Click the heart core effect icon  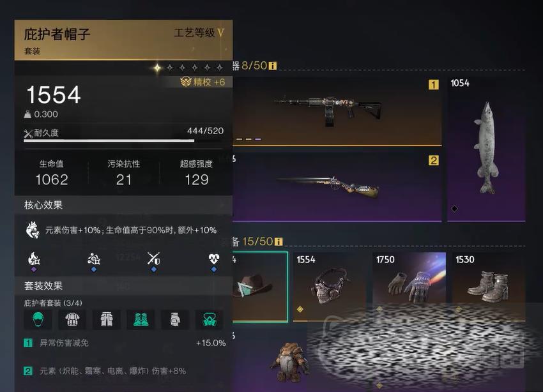pos(33,230)
